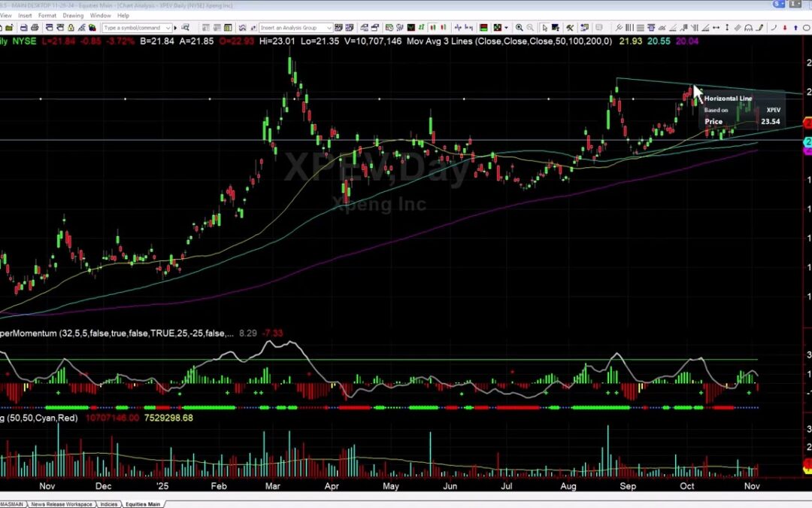812x508 pixels.
Task: Select the horizontal line drawing tool
Action: pos(717,27)
